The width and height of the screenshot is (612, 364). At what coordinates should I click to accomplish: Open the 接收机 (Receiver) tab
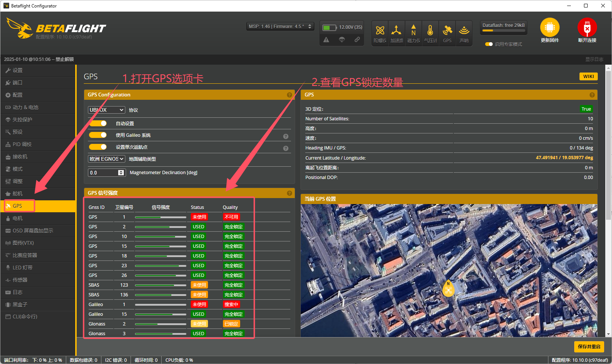click(x=38, y=157)
